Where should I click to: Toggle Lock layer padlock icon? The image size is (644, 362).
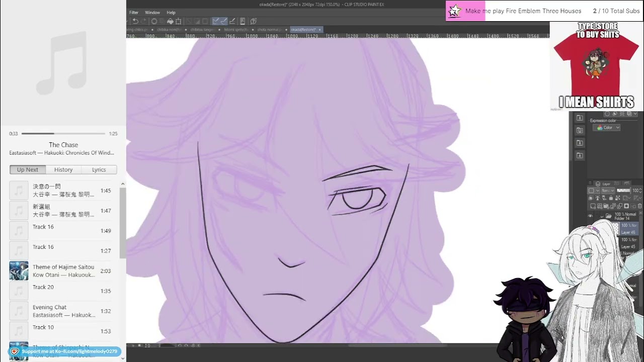click(x=611, y=198)
